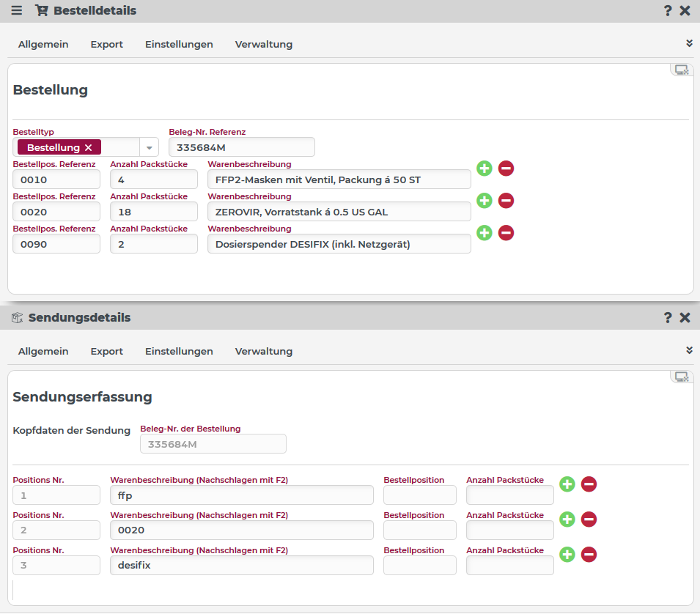Open Verwaltung menu in Bestelldetails
Image resolution: width=700 pixels, height=614 pixels.
[264, 45]
